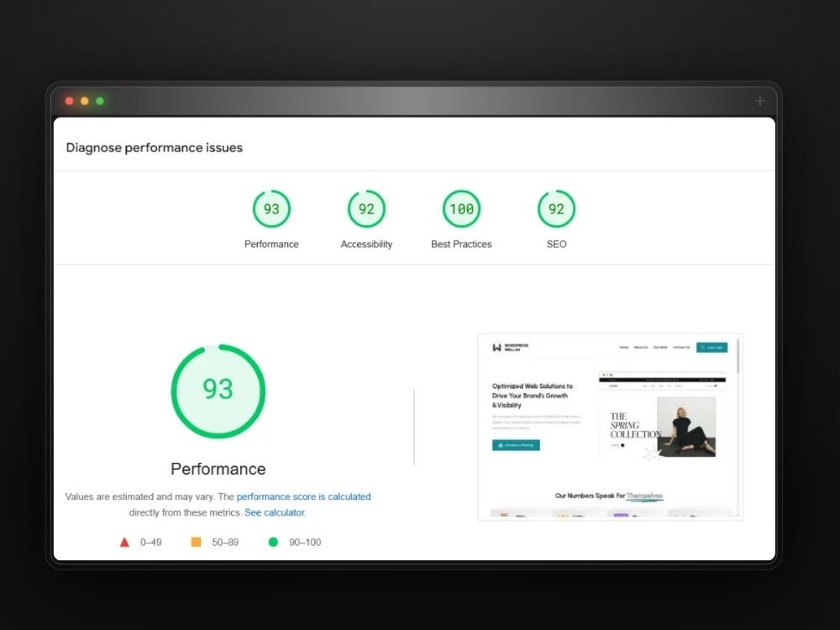
Task: Click the Wordpress Wallah logo in thumbnail
Action: [510, 347]
